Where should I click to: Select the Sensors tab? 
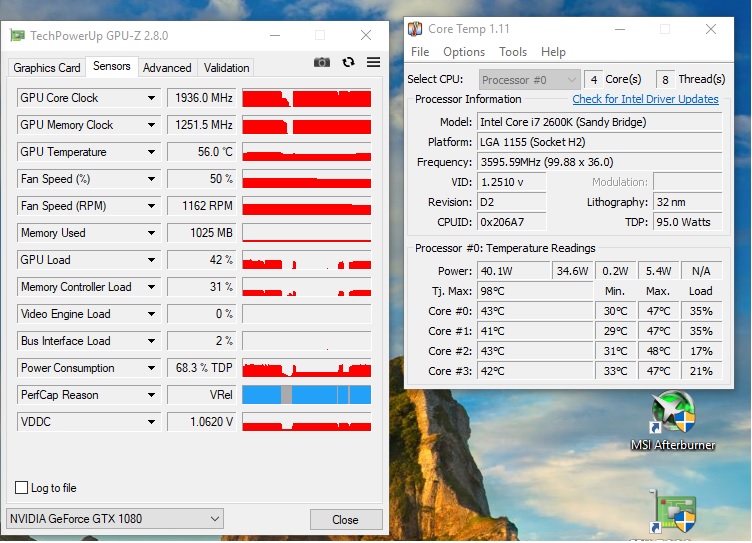pyautogui.click(x=112, y=66)
